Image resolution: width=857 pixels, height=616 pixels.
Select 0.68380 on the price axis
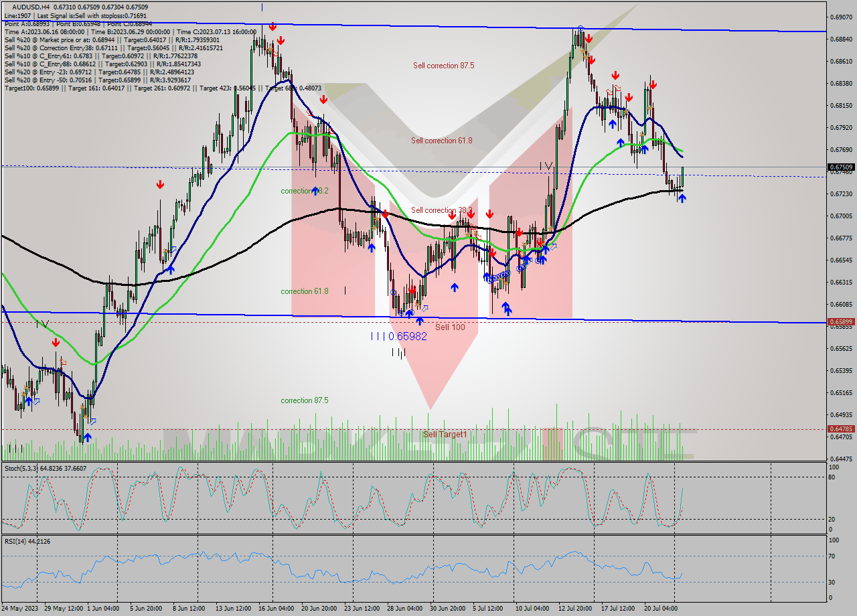pyautogui.click(x=842, y=83)
